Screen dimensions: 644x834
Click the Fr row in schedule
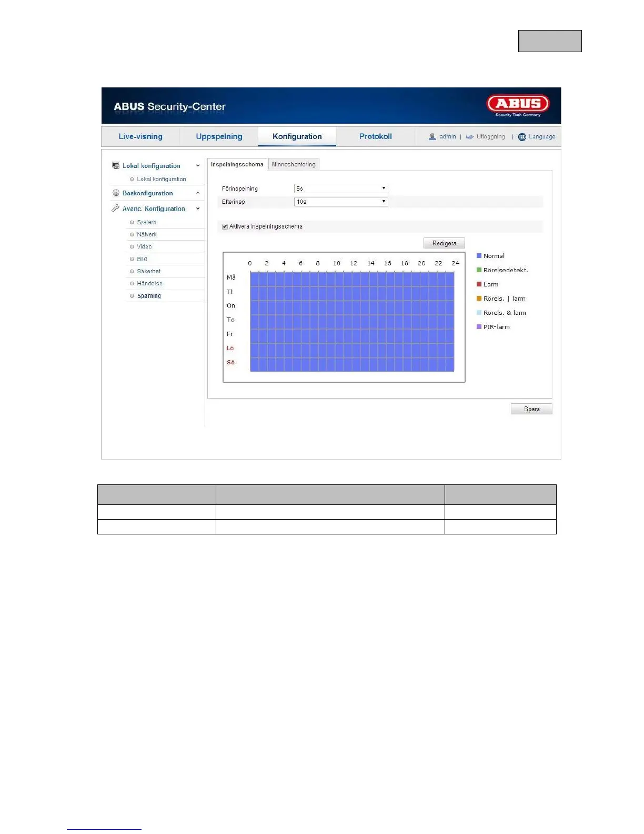351,336
